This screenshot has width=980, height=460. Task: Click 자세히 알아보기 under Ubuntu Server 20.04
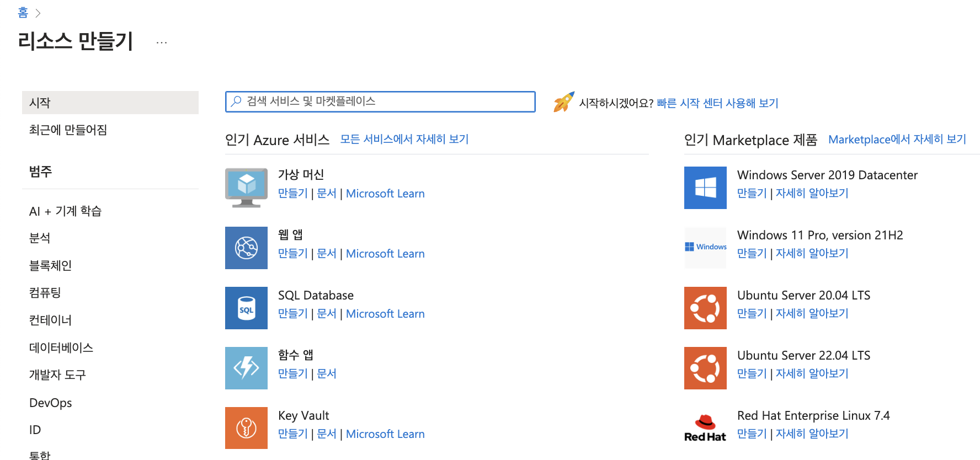[812, 314]
